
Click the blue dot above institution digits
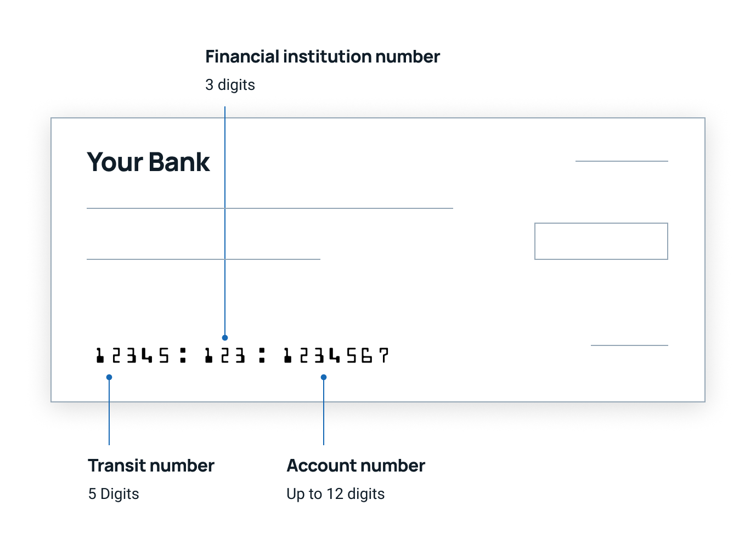click(225, 338)
